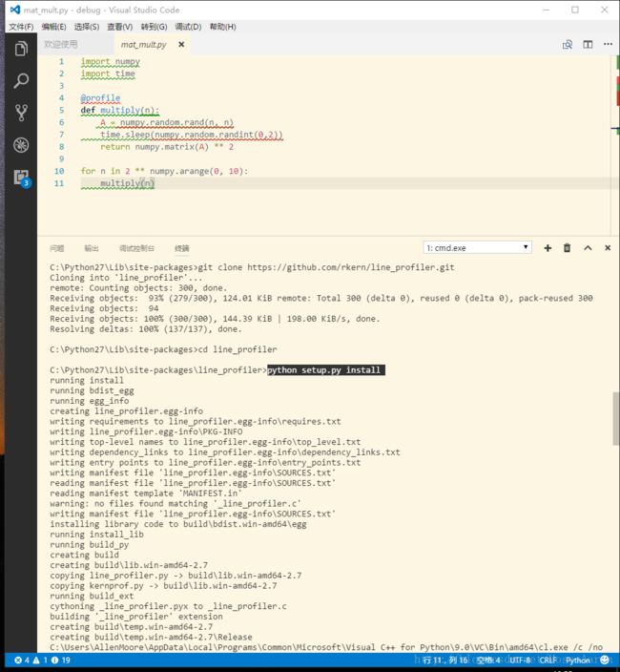Click the Python language mode status item
620x672 pixels.
[578, 661]
